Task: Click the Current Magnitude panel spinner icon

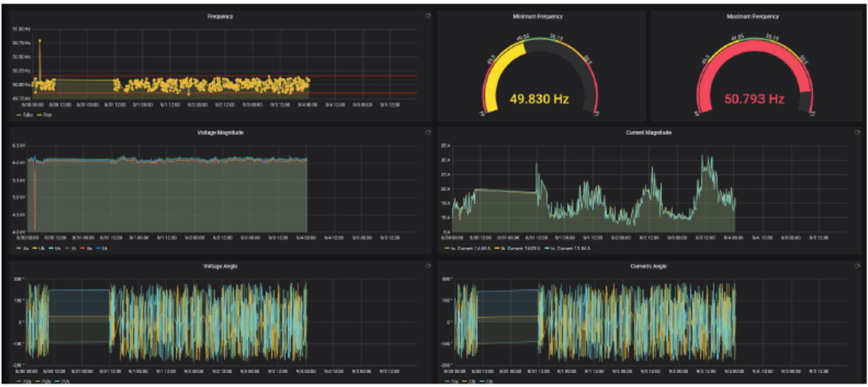Action: 857,132
